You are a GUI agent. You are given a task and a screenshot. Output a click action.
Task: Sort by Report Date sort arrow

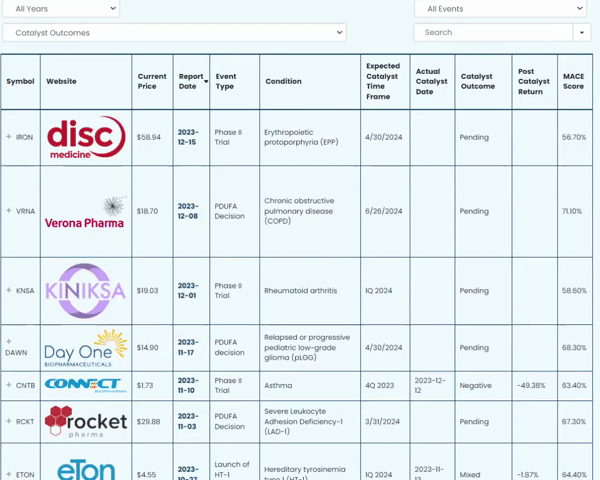pos(206,82)
